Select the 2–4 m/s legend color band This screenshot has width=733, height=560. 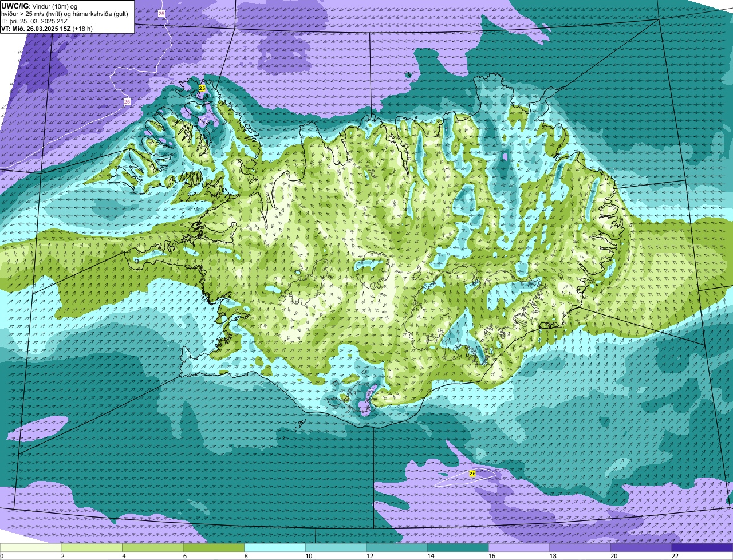tap(92, 547)
